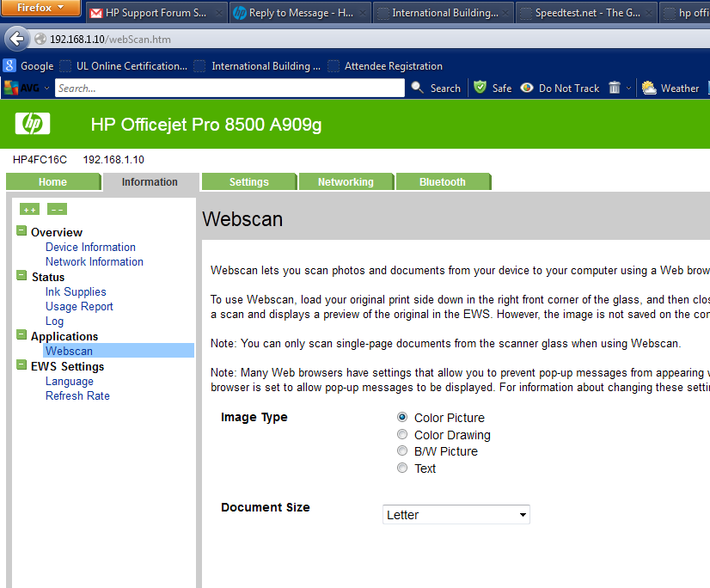Click the HP logo in header

(33, 123)
